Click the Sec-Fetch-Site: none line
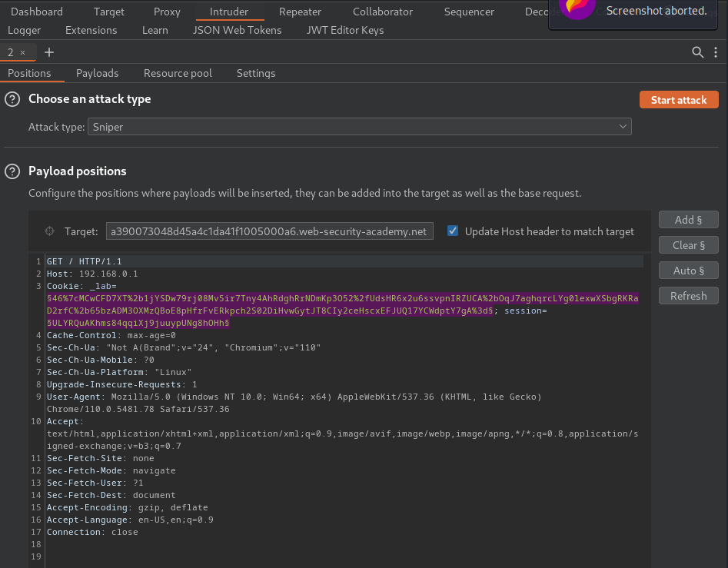The width and height of the screenshot is (728, 568). click(100, 458)
